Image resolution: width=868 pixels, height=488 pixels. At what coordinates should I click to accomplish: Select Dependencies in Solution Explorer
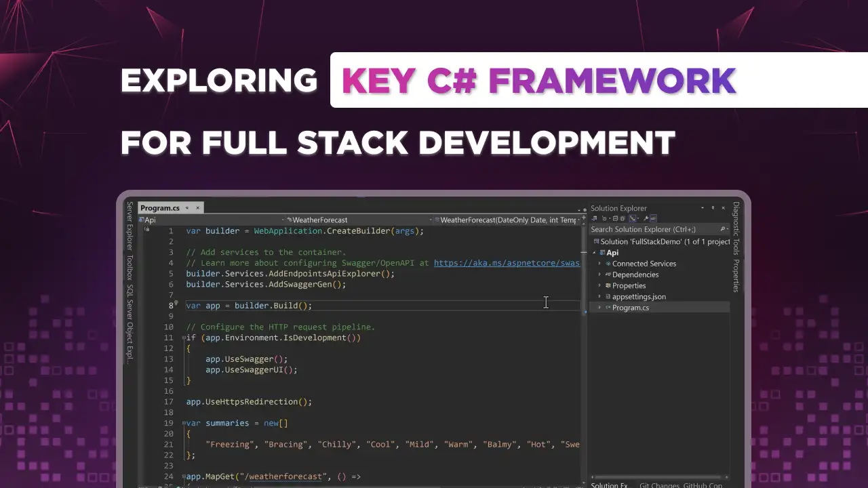(635, 274)
